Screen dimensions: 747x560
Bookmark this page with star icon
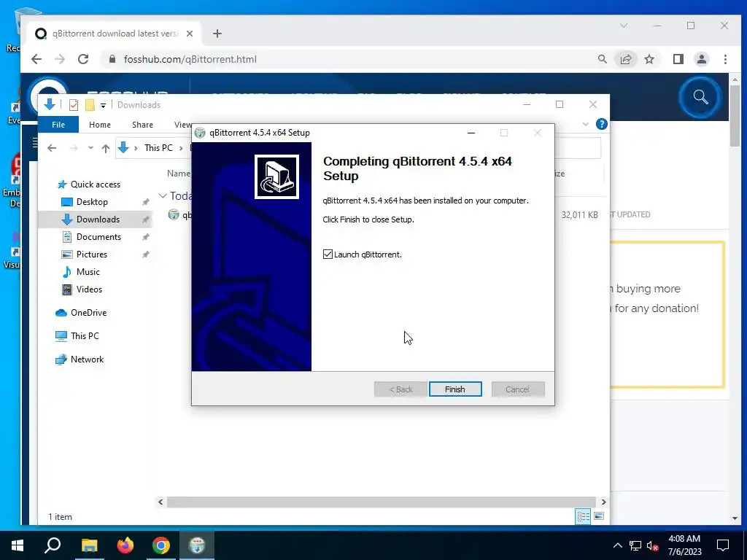click(649, 59)
